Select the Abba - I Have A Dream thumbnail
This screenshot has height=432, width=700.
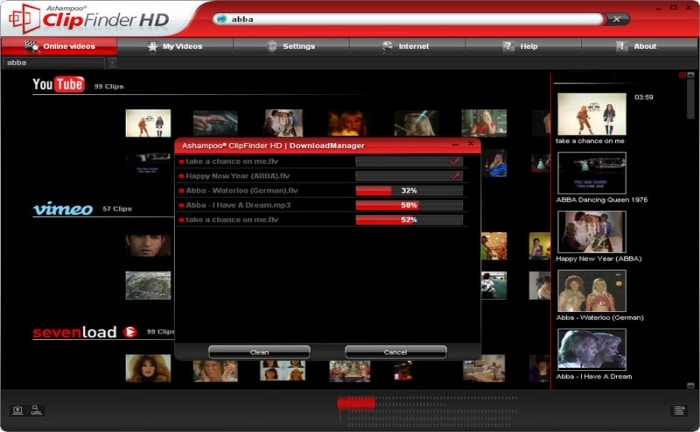[x=592, y=349]
